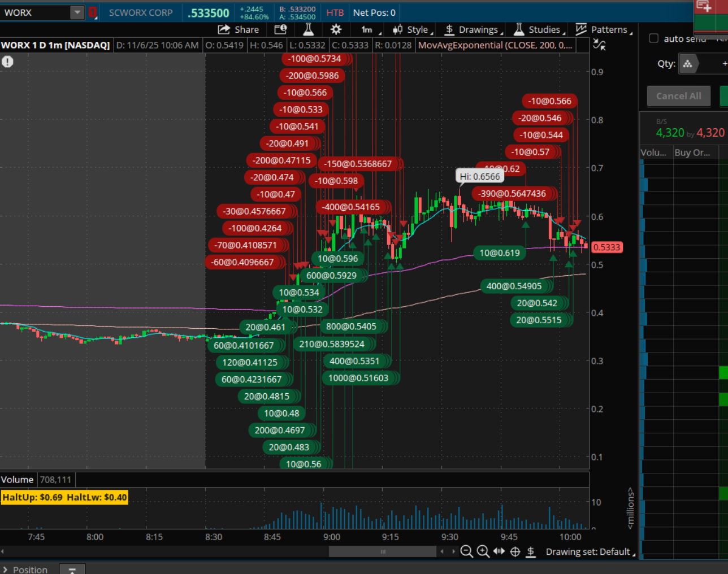The height and width of the screenshot is (574, 728).
Task: Click the chart zoom out magnifier
Action: point(466,551)
